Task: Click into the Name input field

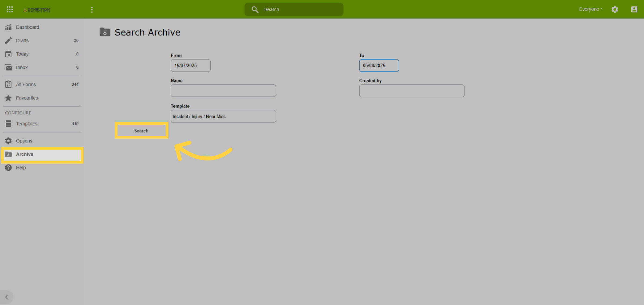Action: pyautogui.click(x=223, y=91)
